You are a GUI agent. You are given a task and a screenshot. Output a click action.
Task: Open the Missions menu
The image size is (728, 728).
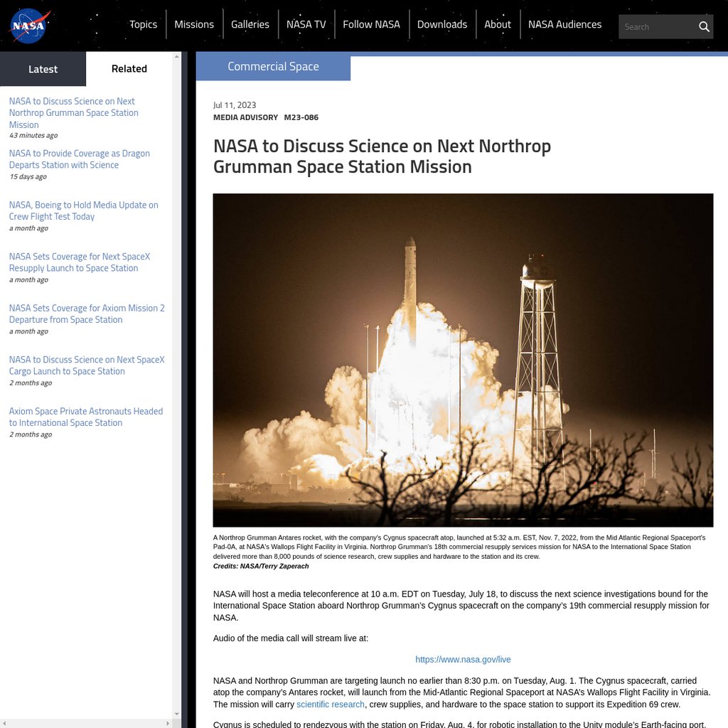[x=194, y=24]
